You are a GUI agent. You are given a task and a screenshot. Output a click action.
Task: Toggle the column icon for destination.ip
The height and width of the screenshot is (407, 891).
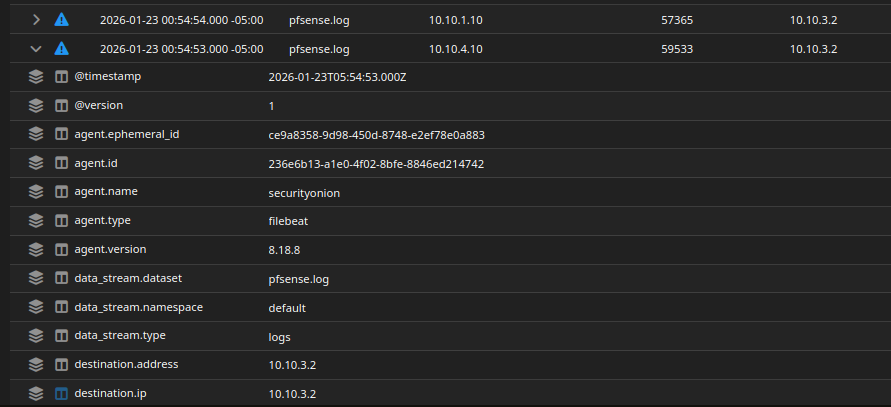[x=61, y=394]
